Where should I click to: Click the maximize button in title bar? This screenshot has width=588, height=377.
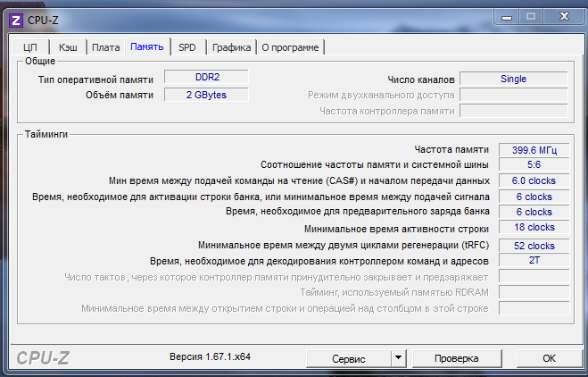point(531,17)
